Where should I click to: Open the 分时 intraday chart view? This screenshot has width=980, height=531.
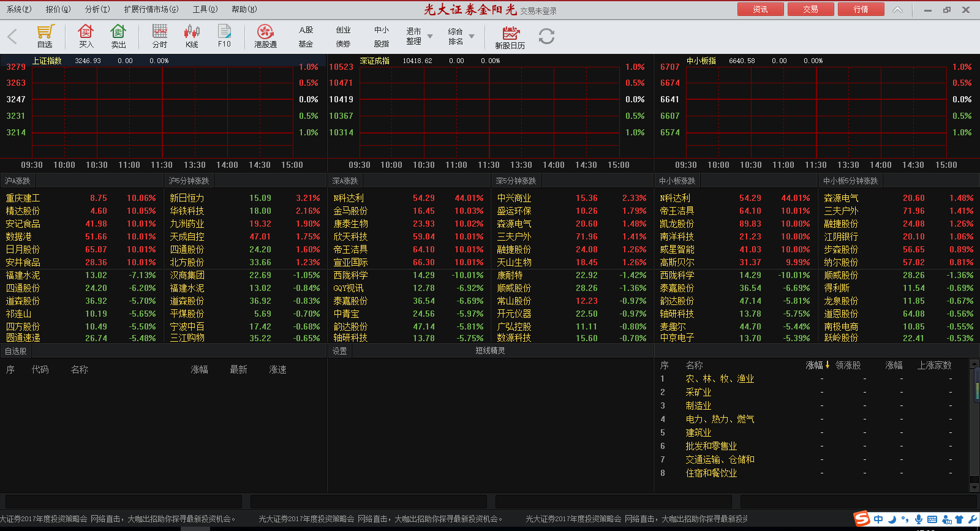coord(160,36)
